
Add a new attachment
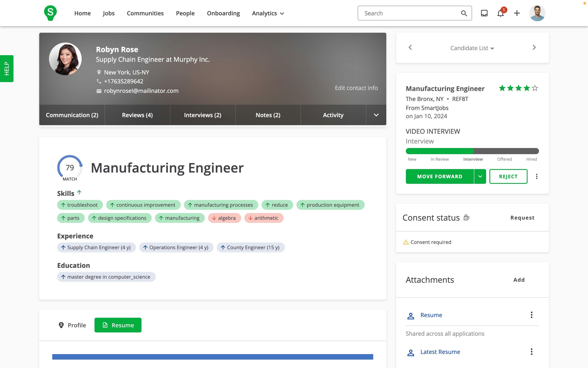(x=519, y=280)
